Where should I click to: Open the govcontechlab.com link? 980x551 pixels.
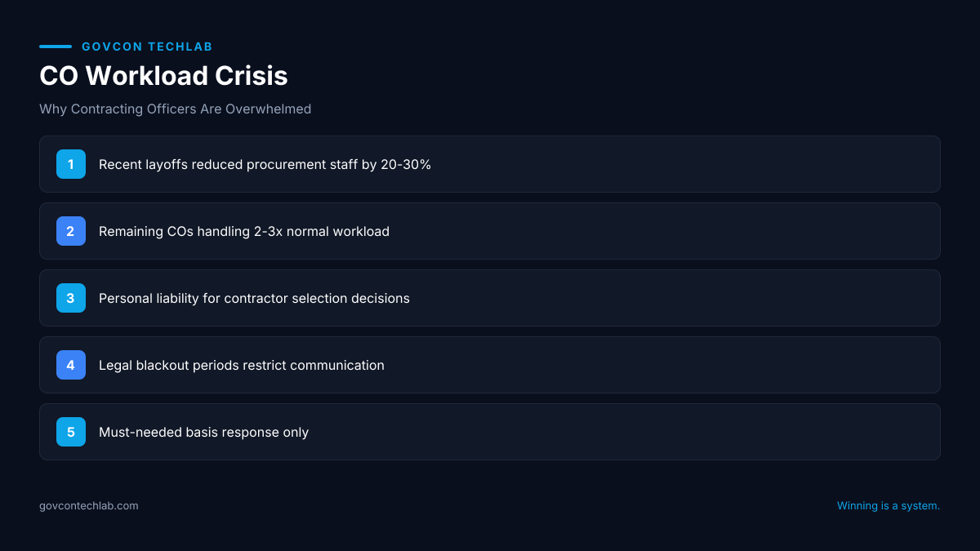(x=89, y=506)
